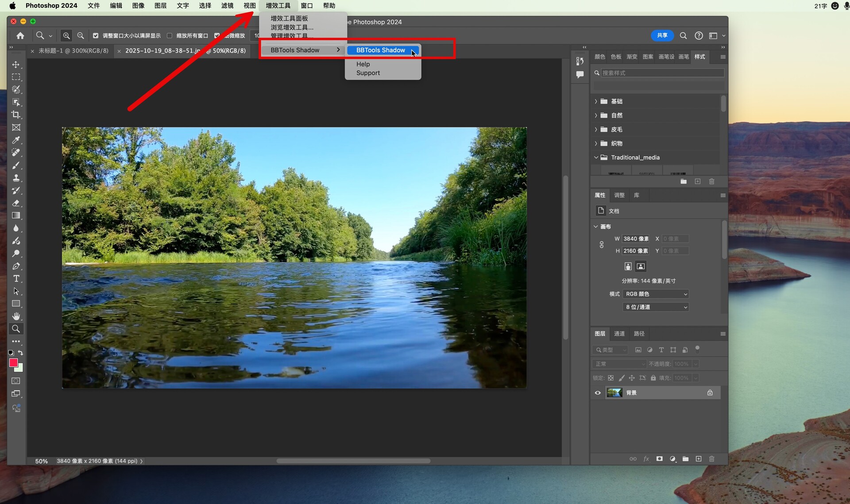Select the Eyedropper tool
This screenshot has width=850, height=504.
click(x=16, y=140)
